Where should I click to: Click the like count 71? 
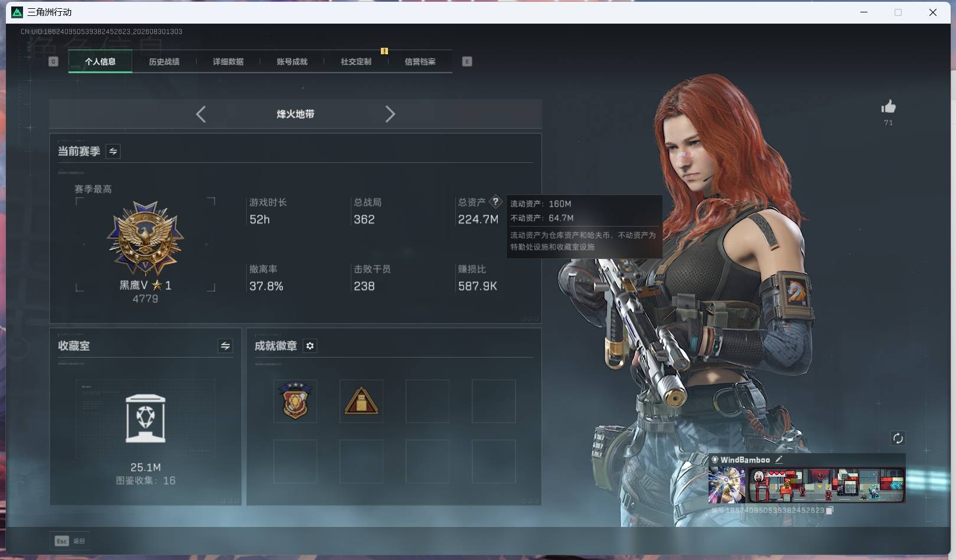tap(888, 123)
